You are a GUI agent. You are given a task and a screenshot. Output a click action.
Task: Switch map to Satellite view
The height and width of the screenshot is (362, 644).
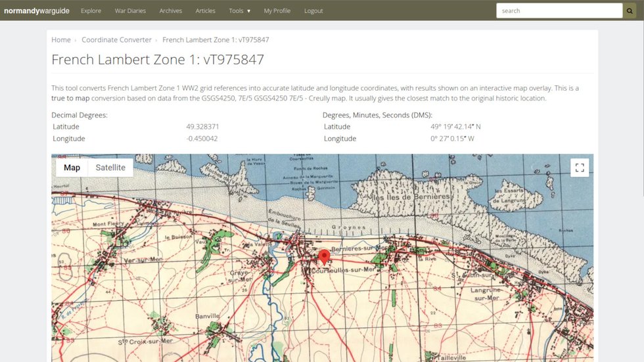(x=110, y=168)
